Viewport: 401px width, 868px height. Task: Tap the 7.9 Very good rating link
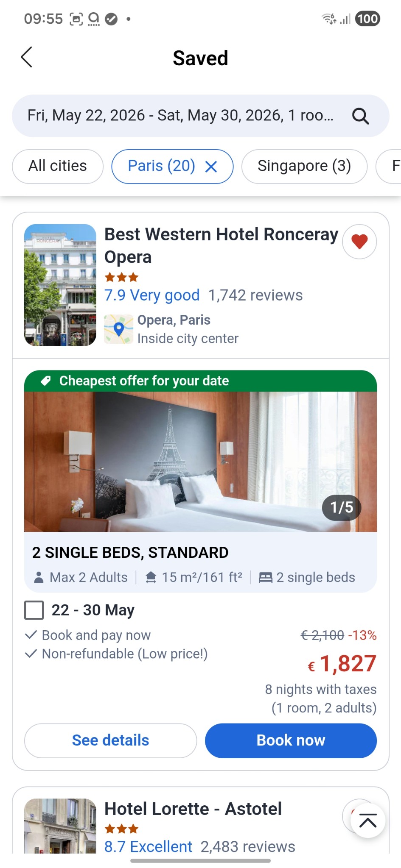152,295
